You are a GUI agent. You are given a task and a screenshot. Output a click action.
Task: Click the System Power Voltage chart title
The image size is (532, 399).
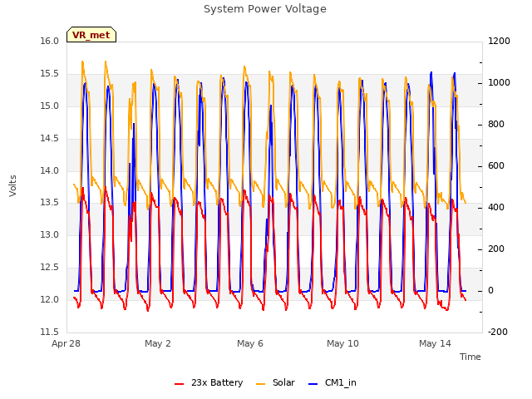(x=265, y=9)
